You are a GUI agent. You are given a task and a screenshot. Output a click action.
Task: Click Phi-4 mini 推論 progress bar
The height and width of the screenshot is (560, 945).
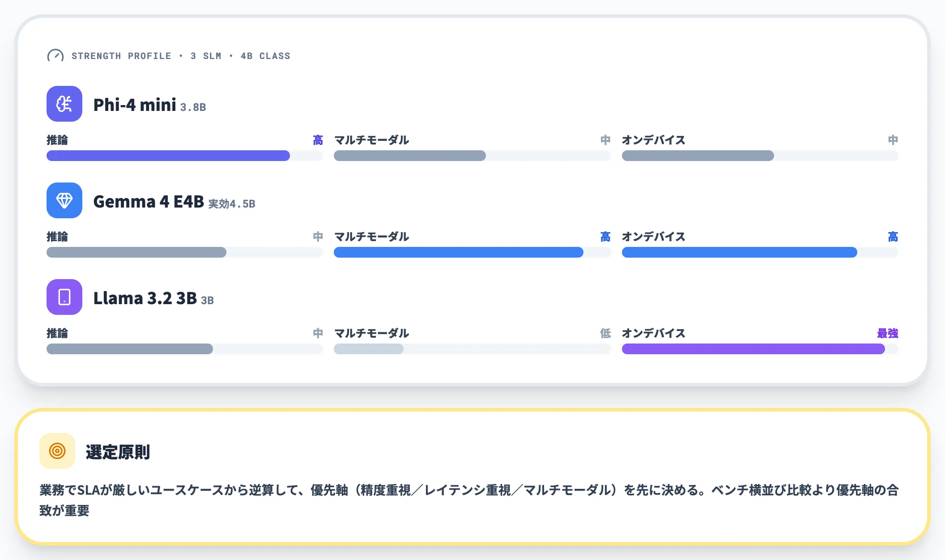(185, 156)
